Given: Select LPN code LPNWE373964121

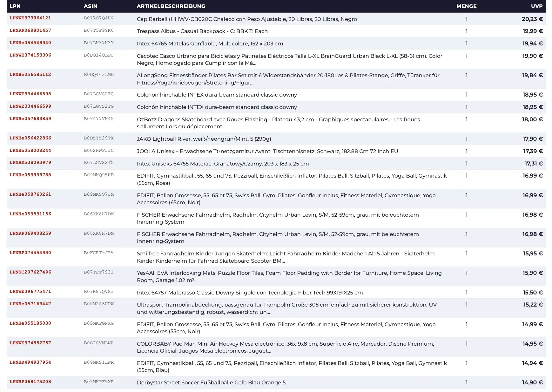Looking at the screenshot, I should tap(30, 18).
